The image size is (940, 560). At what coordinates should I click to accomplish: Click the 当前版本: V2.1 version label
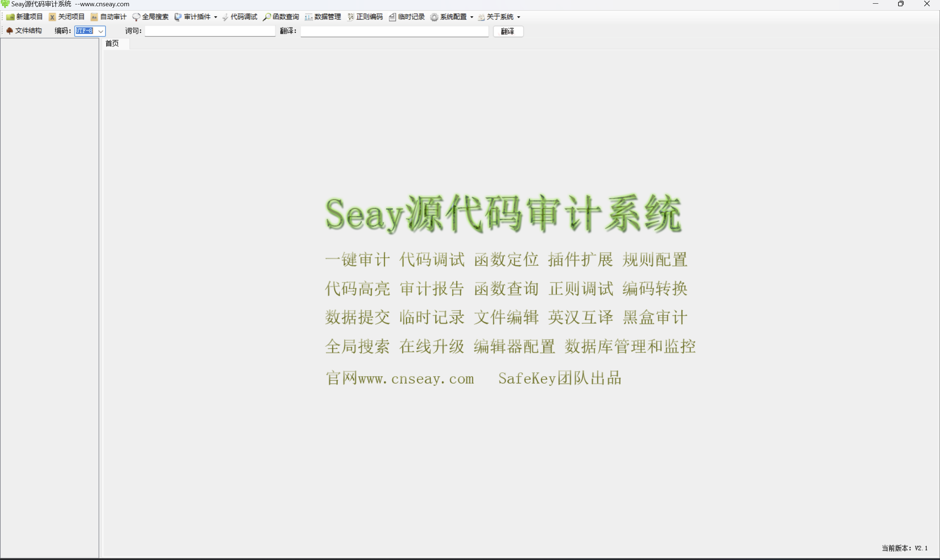pos(904,548)
